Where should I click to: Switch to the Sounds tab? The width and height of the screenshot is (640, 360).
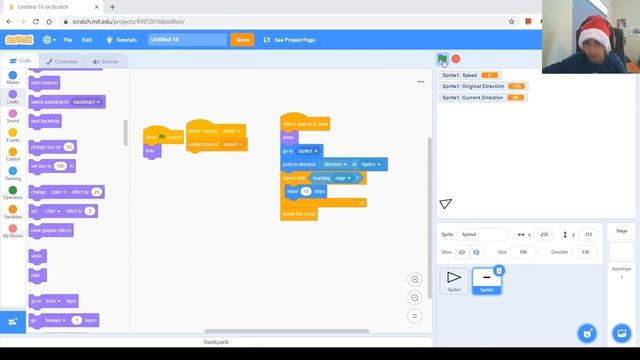tap(105, 61)
